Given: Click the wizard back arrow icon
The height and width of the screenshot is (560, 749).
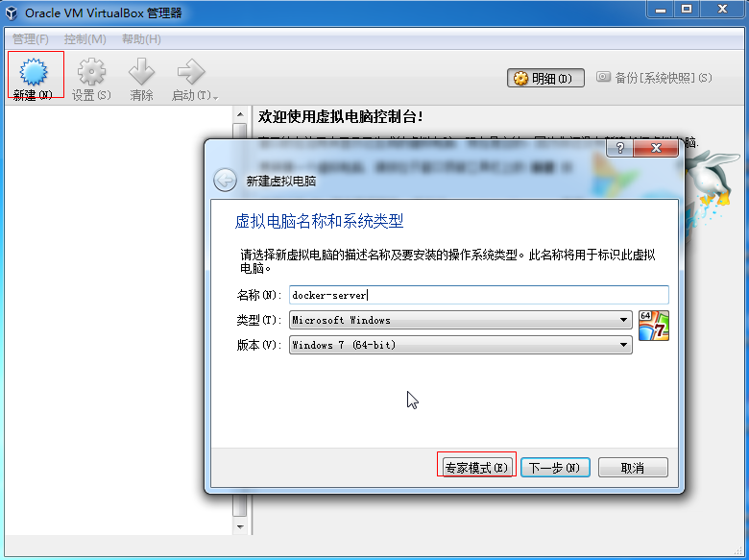Looking at the screenshot, I should (225, 181).
